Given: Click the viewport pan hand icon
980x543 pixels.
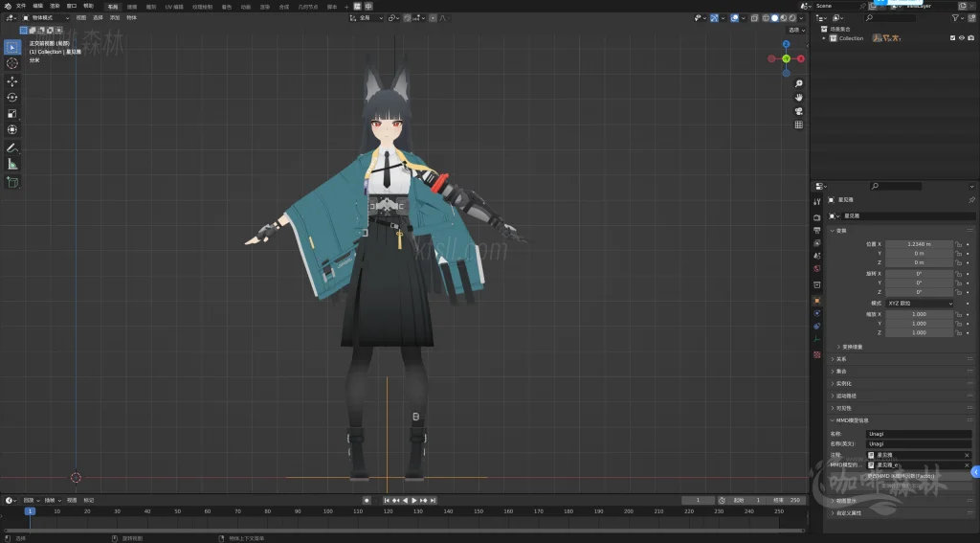Looking at the screenshot, I should tap(799, 98).
